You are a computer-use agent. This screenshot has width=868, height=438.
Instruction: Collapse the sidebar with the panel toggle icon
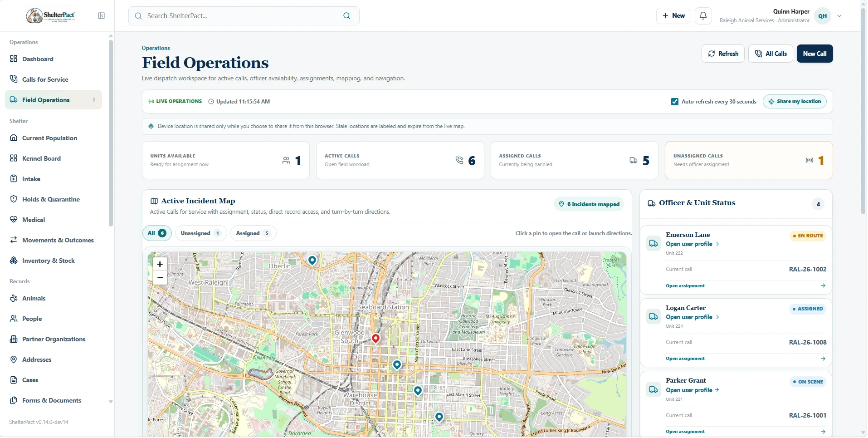[x=101, y=16]
